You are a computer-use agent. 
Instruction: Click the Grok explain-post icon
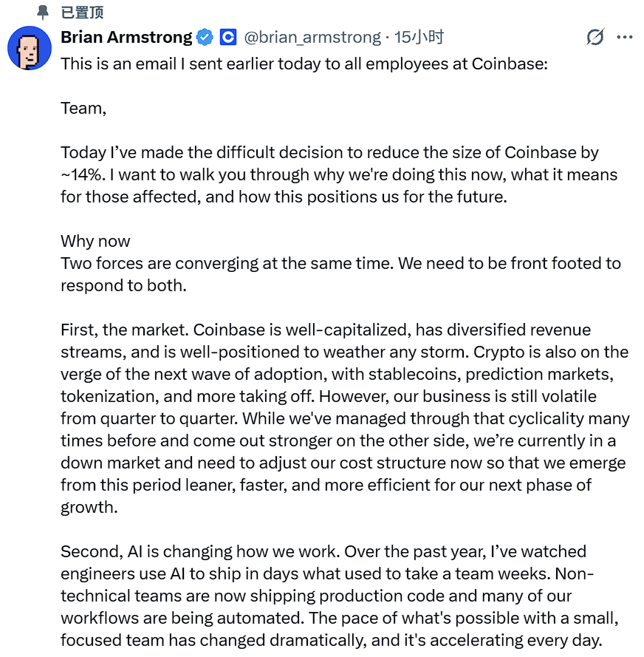pyautogui.click(x=595, y=37)
